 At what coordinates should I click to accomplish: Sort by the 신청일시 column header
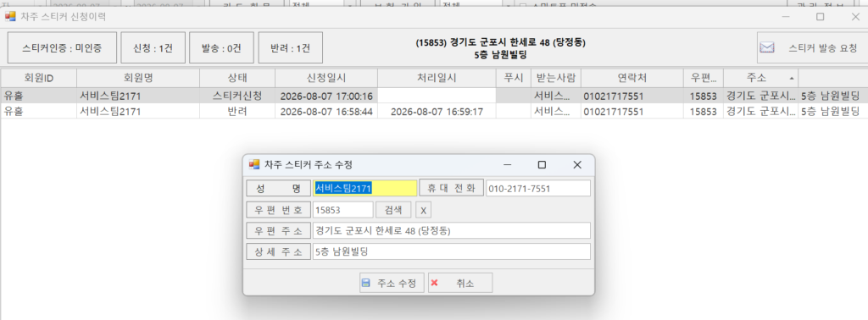pyautogui.click(x=326, y=78)
